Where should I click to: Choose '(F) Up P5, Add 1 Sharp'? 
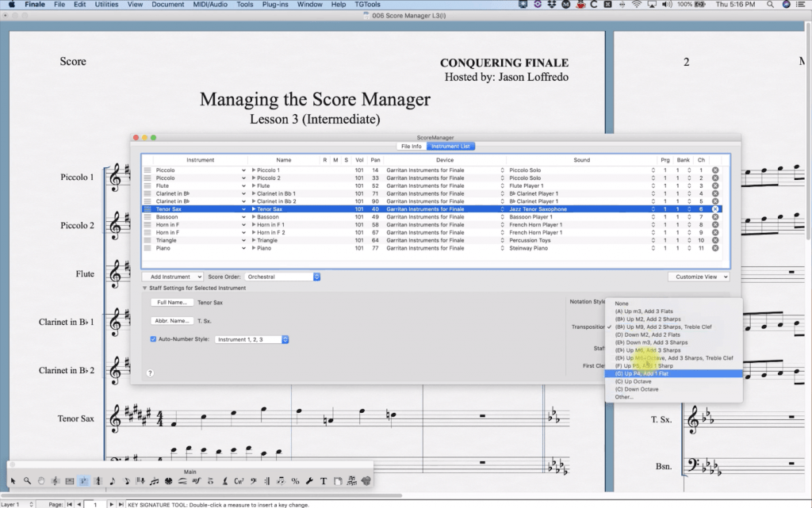674,365
